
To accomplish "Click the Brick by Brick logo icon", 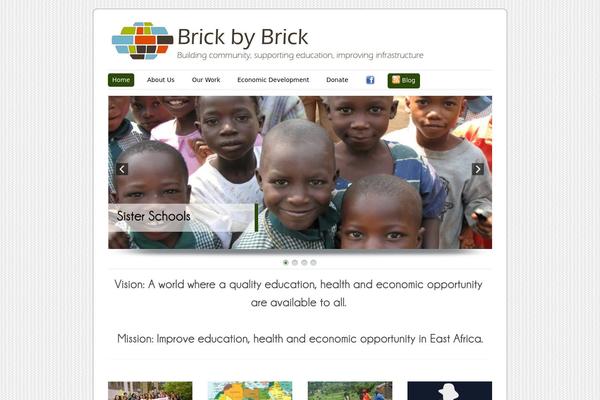I will point(142,41).
